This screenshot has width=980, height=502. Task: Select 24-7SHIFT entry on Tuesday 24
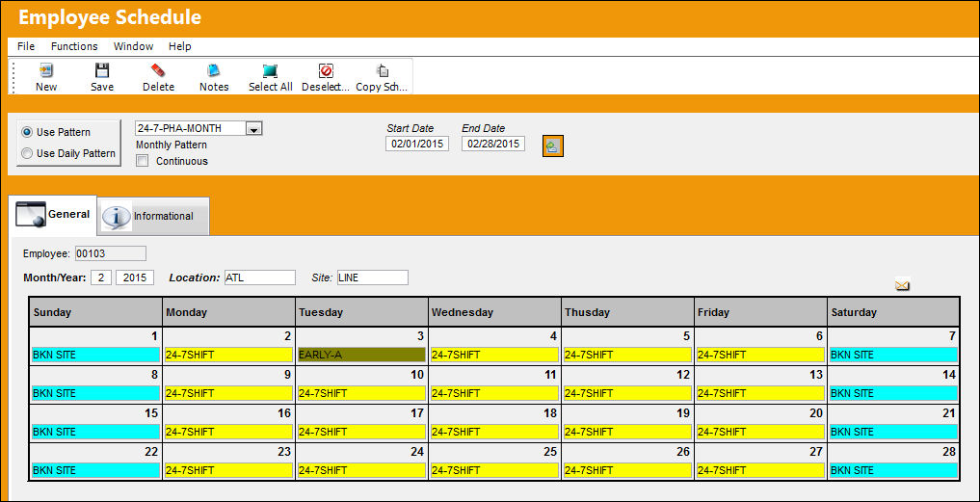pos(362,471)
